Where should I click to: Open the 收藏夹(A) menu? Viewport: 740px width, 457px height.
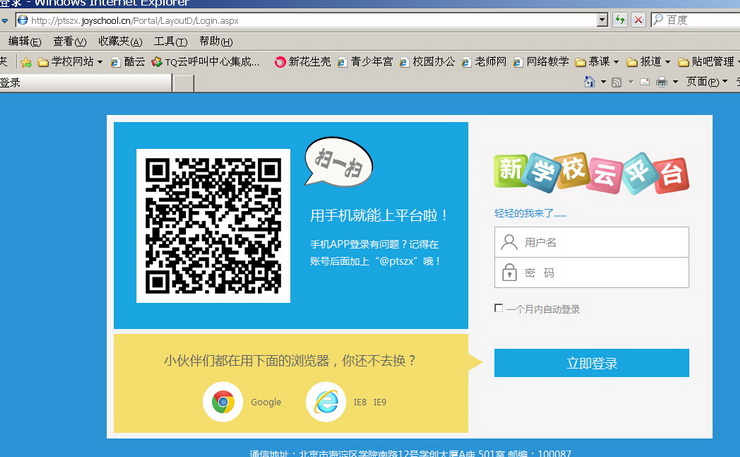(119, 42)
